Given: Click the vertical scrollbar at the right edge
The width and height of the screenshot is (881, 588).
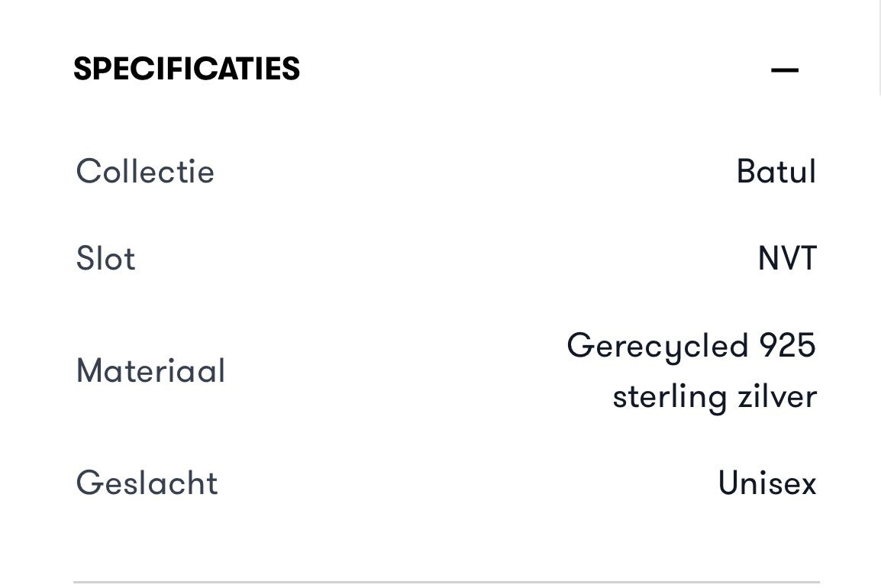Looking at the screenshot, I should click(x=879, y=46).
